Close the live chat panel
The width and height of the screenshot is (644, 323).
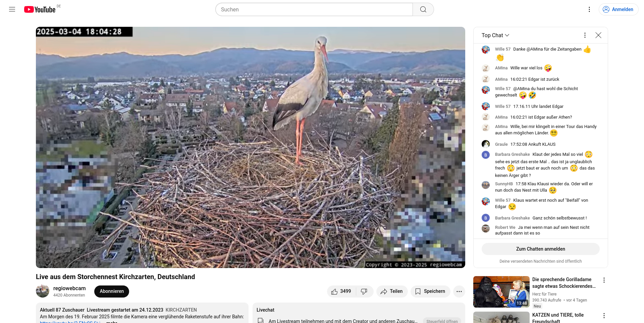[x=598, y=35]
